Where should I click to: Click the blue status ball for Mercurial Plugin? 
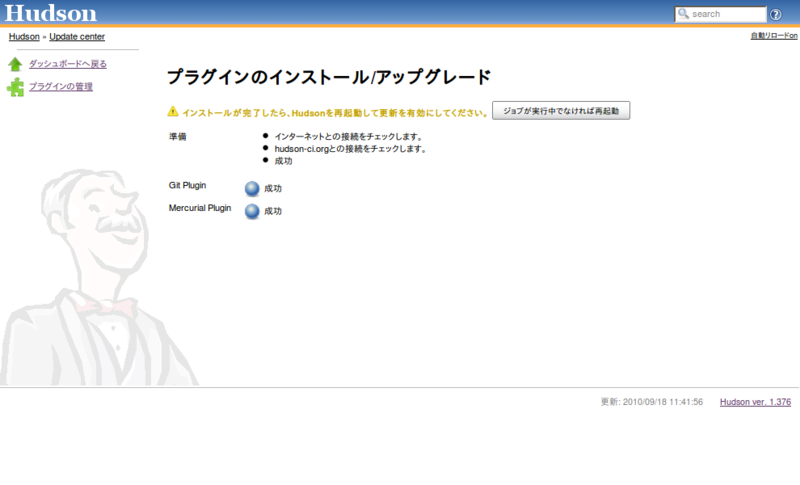tap(252, 211)
